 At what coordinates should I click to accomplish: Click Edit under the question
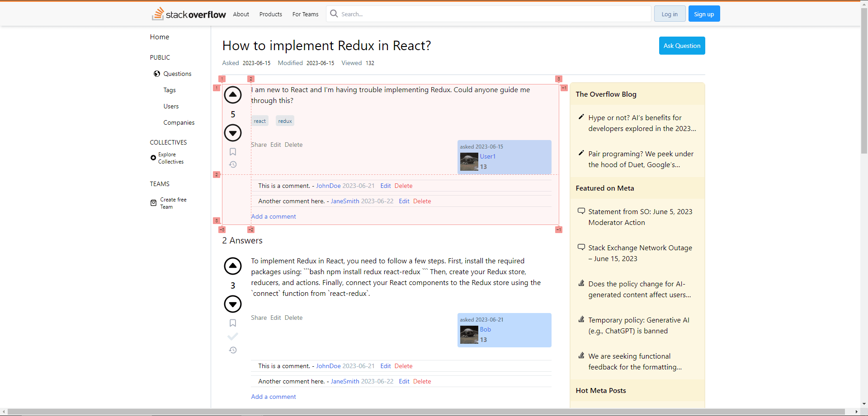(276, 145)
